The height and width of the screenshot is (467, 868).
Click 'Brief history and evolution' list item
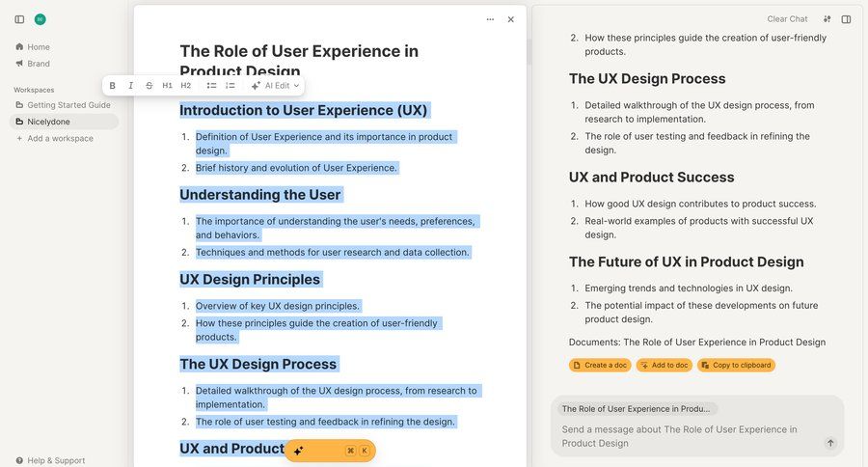pyautogui.click(x=296, y=168)
